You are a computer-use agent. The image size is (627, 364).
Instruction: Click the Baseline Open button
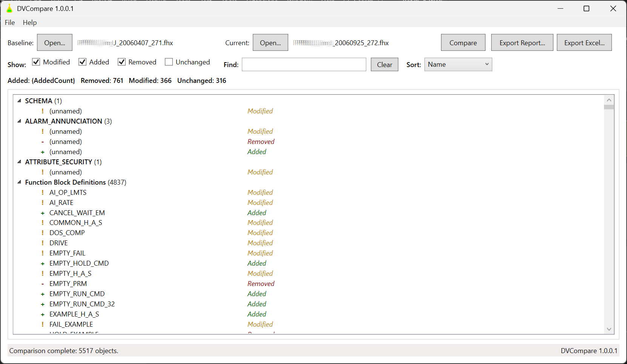(55, 43)
